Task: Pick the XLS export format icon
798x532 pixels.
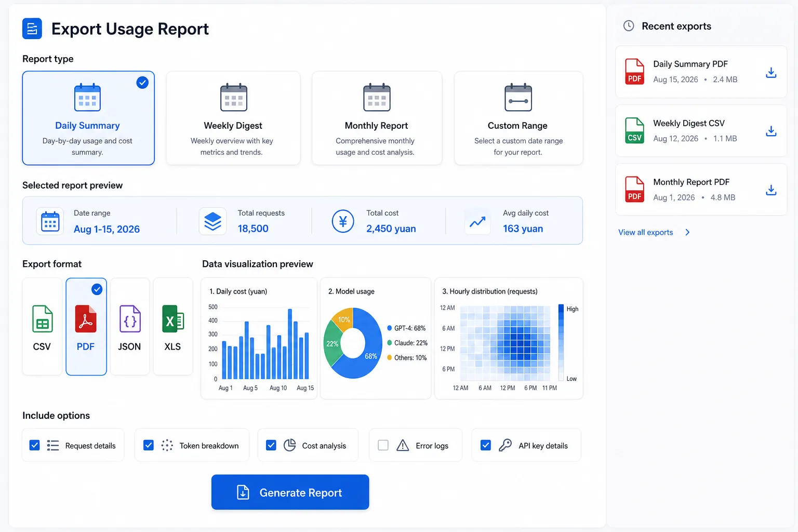Action: (173, 318)
